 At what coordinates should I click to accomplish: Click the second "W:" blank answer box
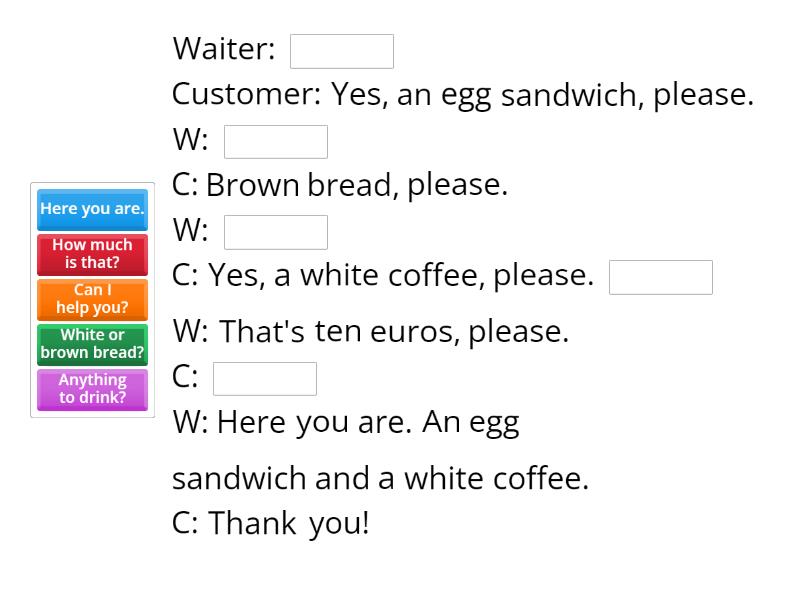276,231
